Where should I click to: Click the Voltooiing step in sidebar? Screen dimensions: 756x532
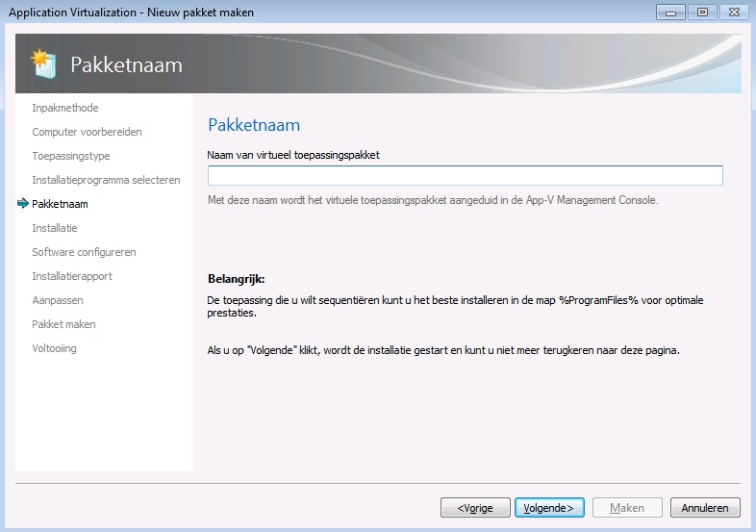54,348
